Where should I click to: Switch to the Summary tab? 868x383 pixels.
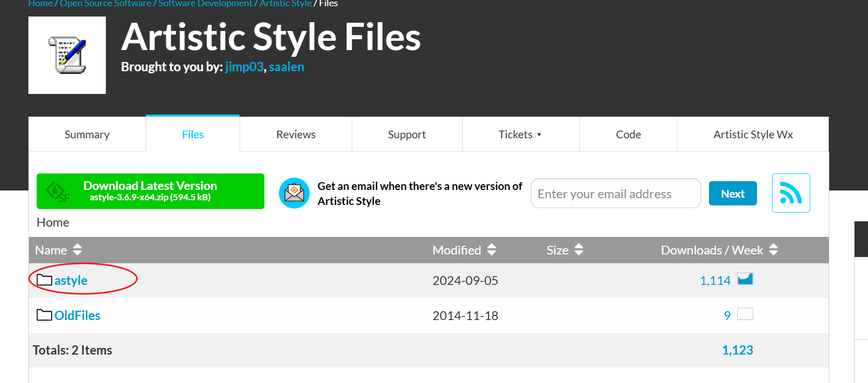pos(87,134)
